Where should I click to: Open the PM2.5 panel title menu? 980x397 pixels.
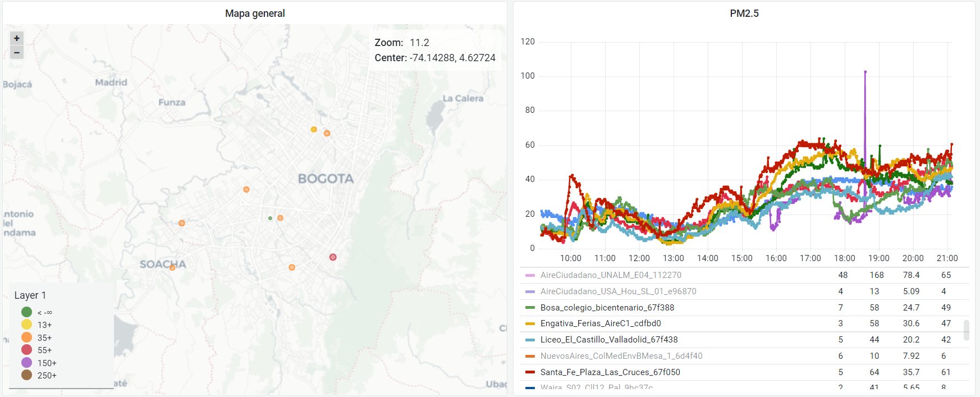[744, 13]
